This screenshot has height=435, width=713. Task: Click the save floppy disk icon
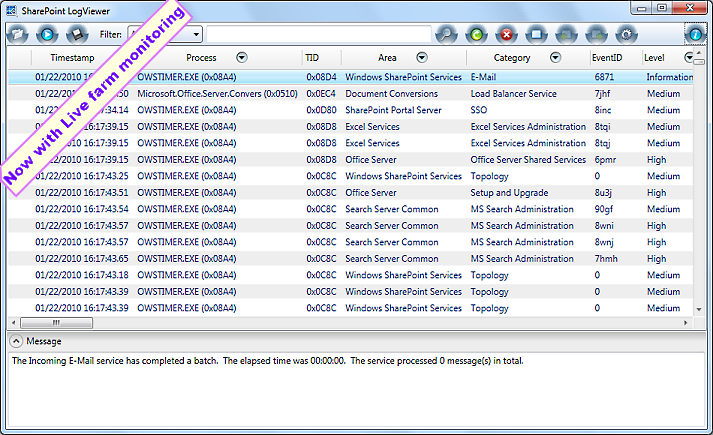pos(77,35)
